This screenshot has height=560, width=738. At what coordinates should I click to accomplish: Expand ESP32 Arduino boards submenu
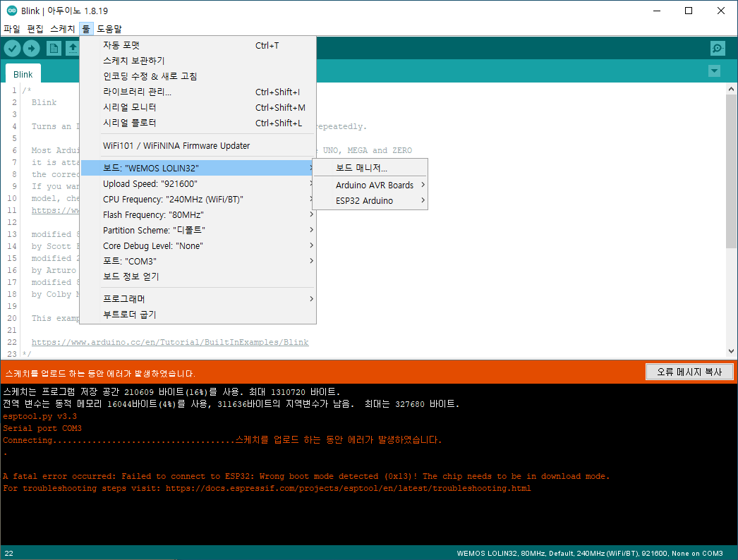click(x=370, y=200)
